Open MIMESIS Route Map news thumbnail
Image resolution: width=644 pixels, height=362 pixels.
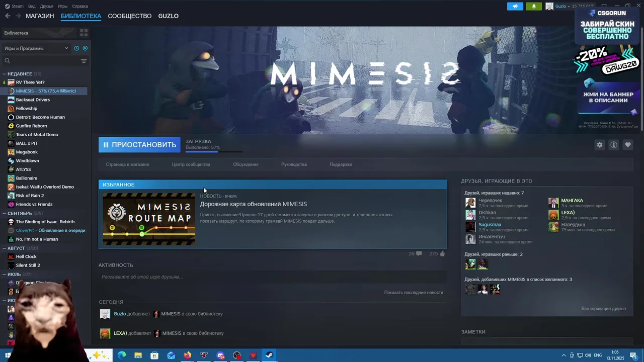(x=149, y=219)
